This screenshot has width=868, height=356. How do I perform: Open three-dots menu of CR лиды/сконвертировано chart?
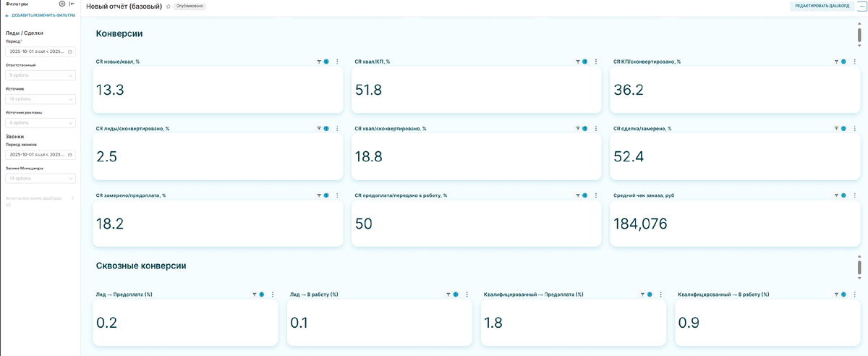(x=337, y=128)
